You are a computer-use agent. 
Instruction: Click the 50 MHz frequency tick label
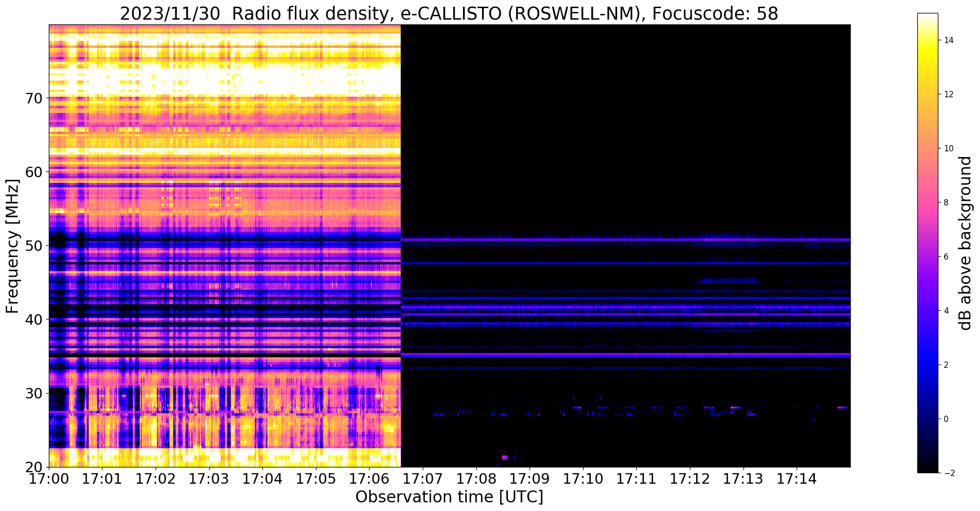coord(34,246)
